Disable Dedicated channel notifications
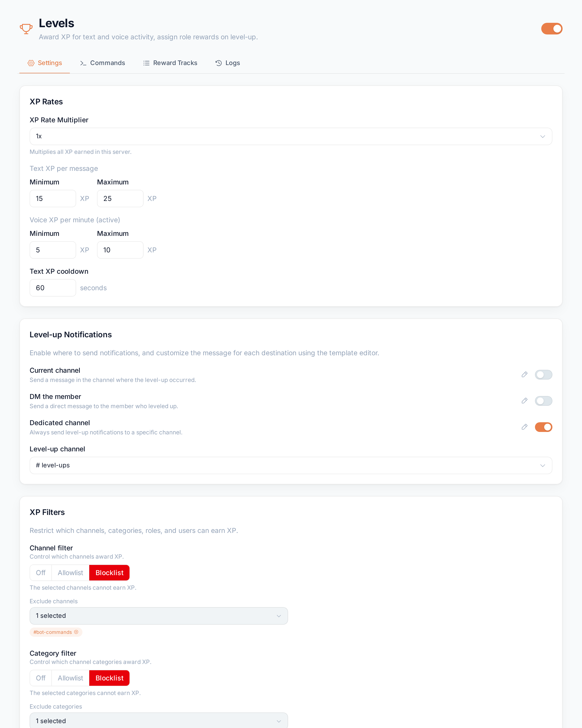 [543, 427]
